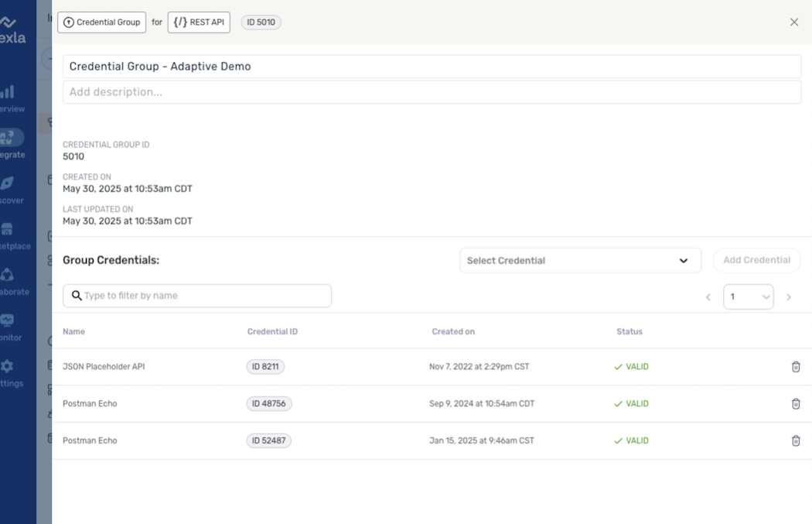Screen dimensions: 812x524
Task: Click the Credential Group badge button
Action: [x=101, y=22]
